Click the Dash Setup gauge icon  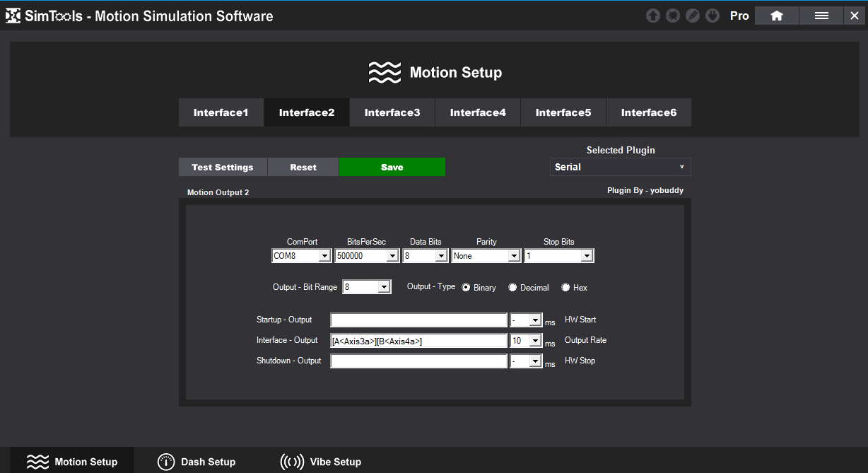tap(165, 462)
